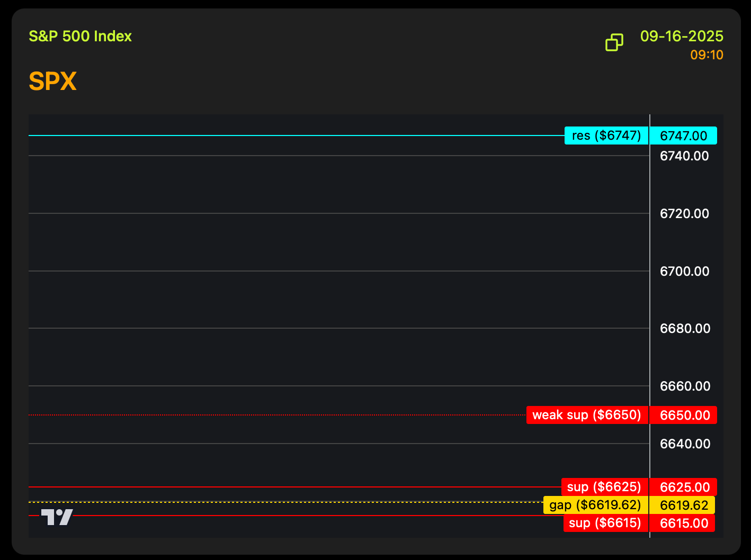Image resolution: width=751 pixels, height=560 pixels.
Task: Select the weak sup ($6650) label
Action: (x=587, y=415)
